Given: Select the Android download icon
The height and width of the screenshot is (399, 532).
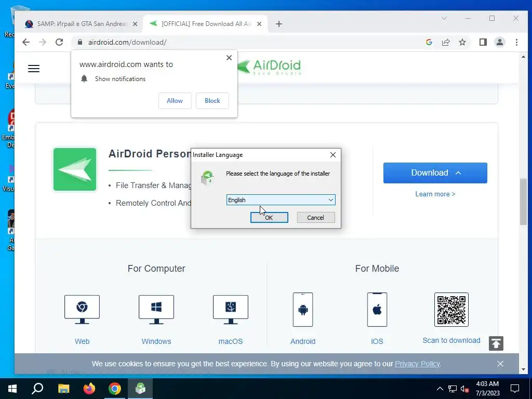Looking at the screenshot, I should pos(303,310).
